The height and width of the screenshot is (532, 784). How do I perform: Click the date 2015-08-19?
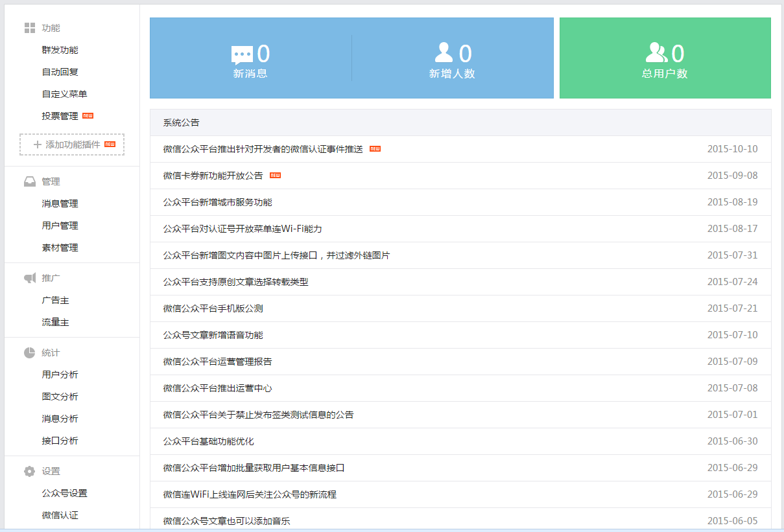pos(732,202)
